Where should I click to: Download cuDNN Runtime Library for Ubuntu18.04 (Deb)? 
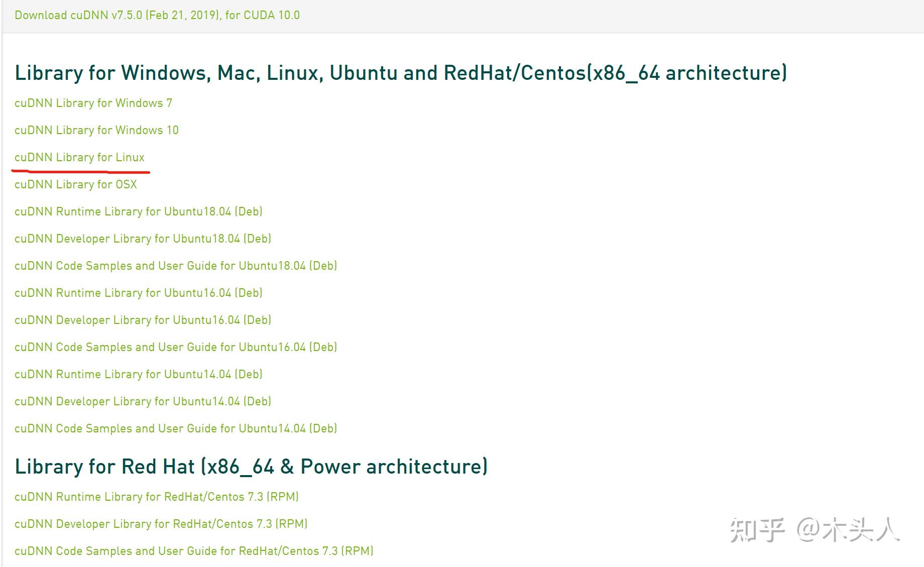139,211
